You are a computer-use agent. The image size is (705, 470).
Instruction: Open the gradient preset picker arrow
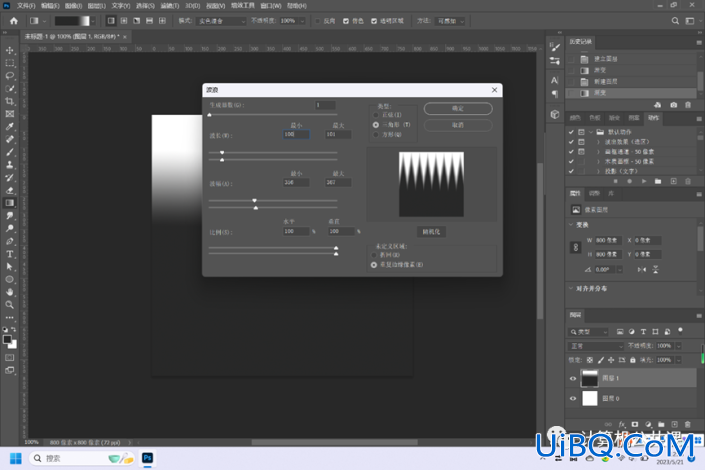click(x=93, y=21)
